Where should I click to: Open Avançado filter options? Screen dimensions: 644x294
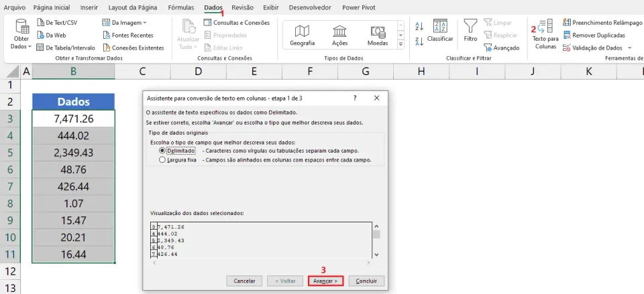tap(502, 48)
